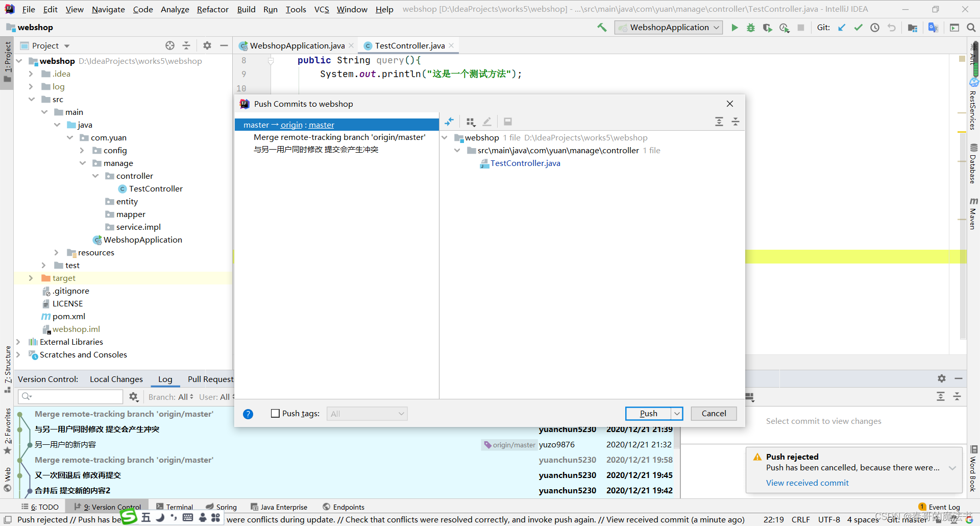Open the Terminal tool window tab
Image resolution: width=980 pixels, height=526 pixels.
[x=175, y=507]
